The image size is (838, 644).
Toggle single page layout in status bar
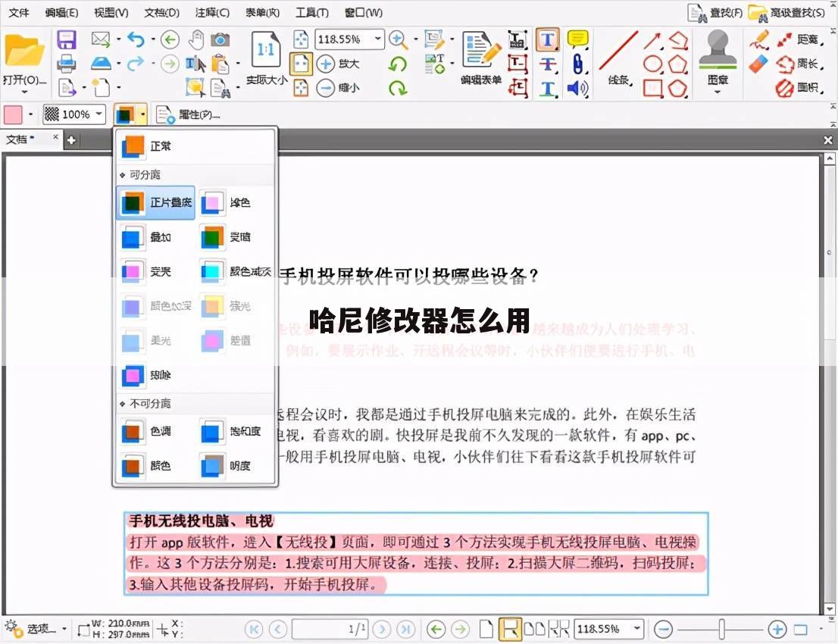486,629
